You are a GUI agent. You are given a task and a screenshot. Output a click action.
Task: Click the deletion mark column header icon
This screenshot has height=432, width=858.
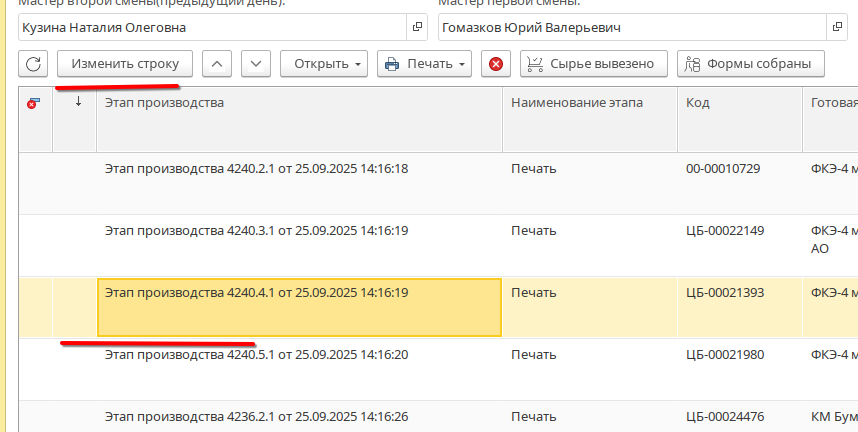[33, 103]
